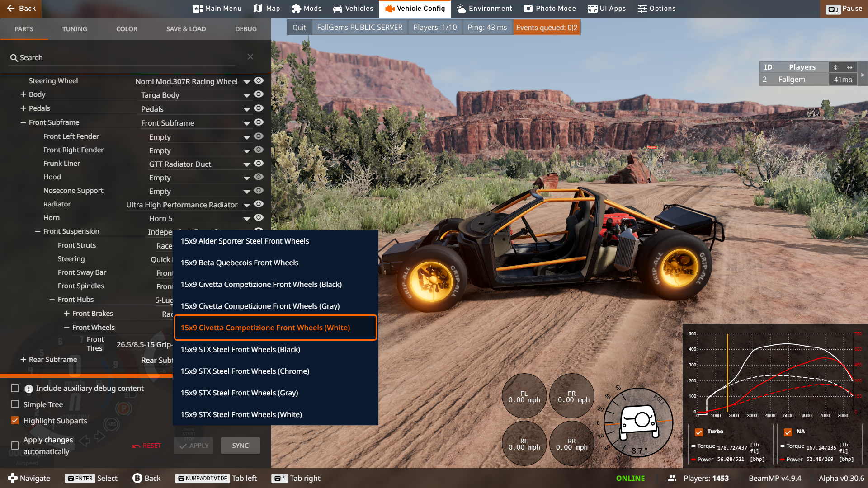Open the Vehicles car icon
Viewport: 868px width, 488px height.
coord(338,9)
